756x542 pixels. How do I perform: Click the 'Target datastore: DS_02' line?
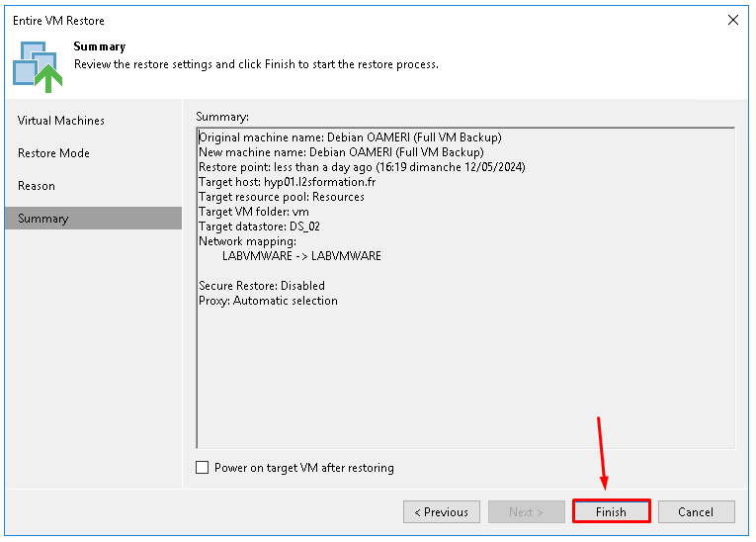click(259, 226)
